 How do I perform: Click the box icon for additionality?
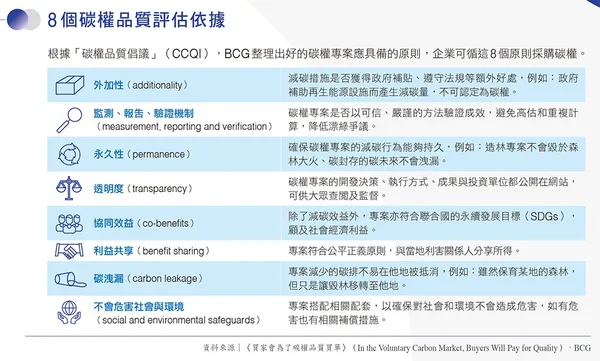click(x=70, y=85)
